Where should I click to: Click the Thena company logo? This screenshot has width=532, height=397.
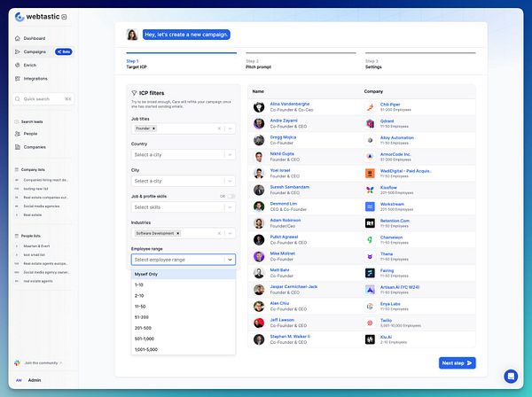pyautogui.click(x=370, y=257)
